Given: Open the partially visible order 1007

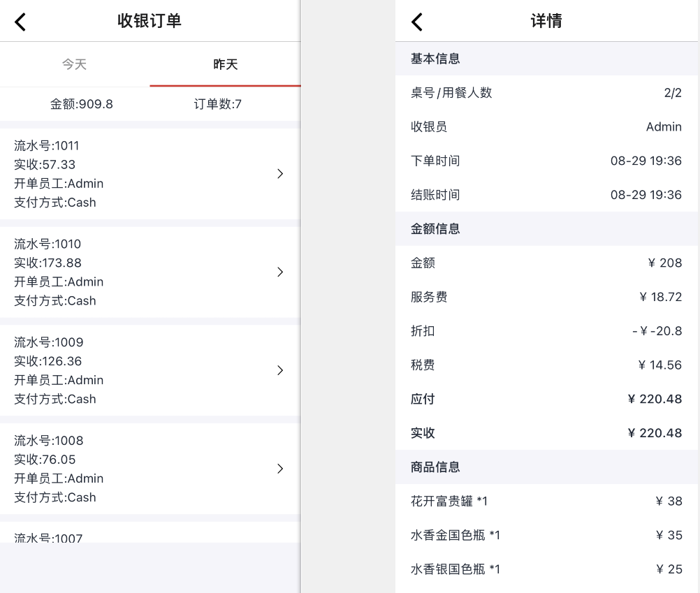Looking at the screenshot, I should 150,532.
